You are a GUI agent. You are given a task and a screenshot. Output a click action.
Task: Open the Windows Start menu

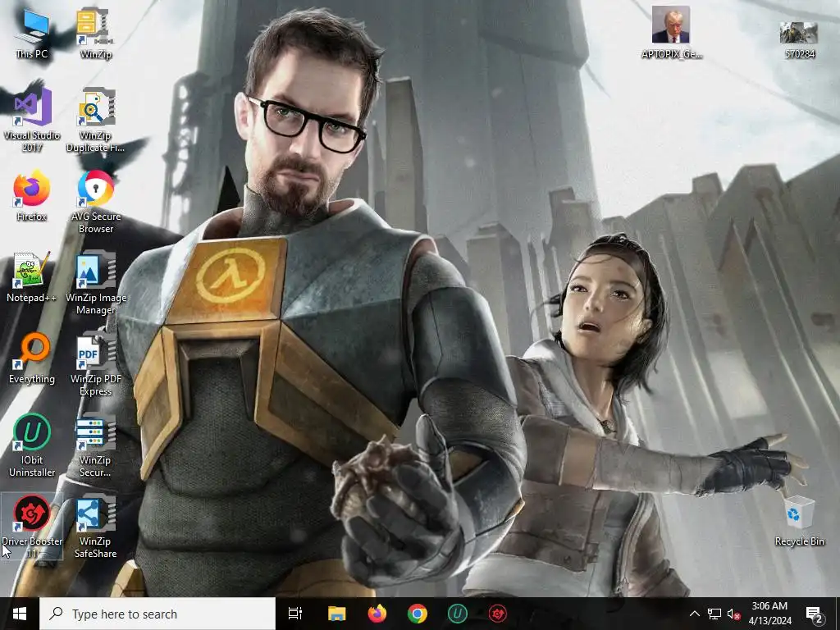(x=20, y=614)
